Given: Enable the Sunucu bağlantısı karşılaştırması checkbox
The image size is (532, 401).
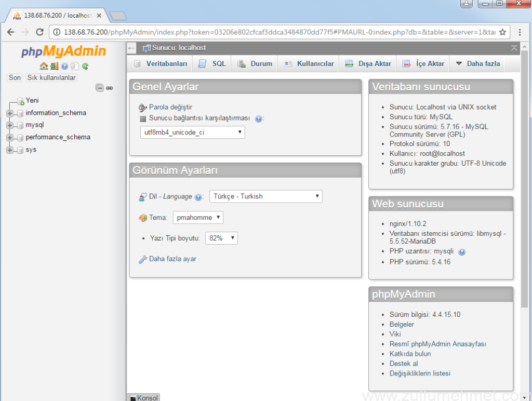Looking at the screenshot, I should (x=143, y=118).
